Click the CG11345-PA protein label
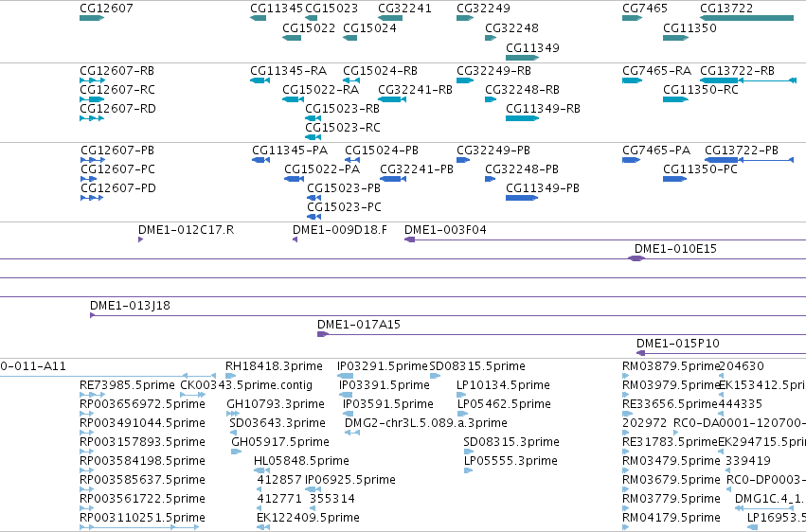The image size is (806, 532). [x=290, y=150]
